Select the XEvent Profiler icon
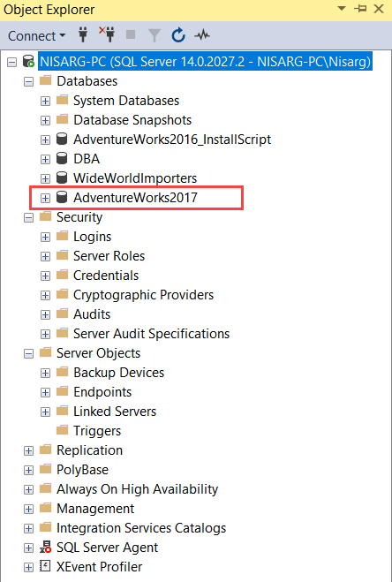This screenshot has width=392, height=582. [x=45, y=567]
